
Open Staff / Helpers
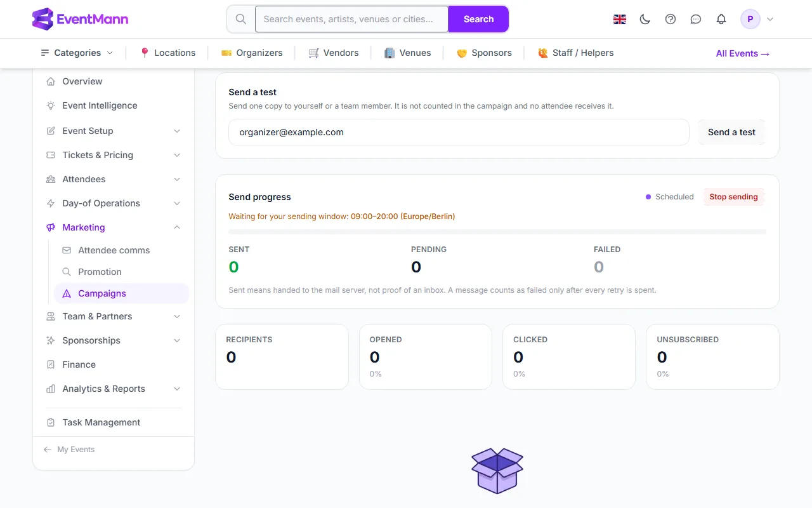point(575,53)
